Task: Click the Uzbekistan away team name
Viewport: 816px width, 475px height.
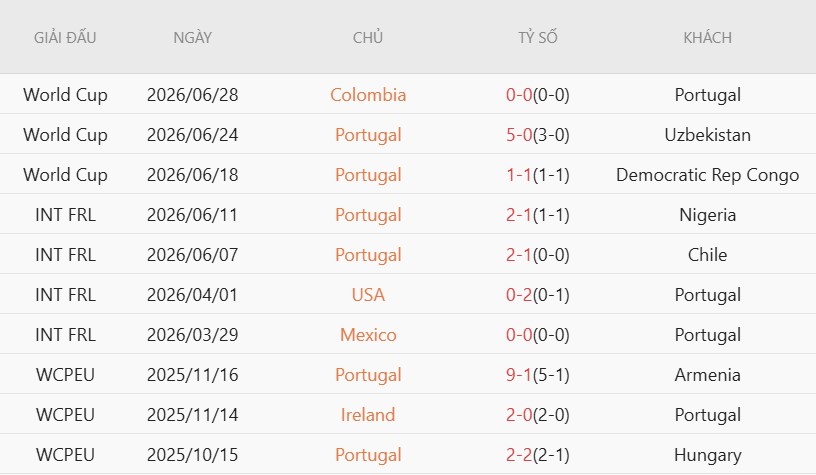Action: pyautogui.click(x=707, y=135)
